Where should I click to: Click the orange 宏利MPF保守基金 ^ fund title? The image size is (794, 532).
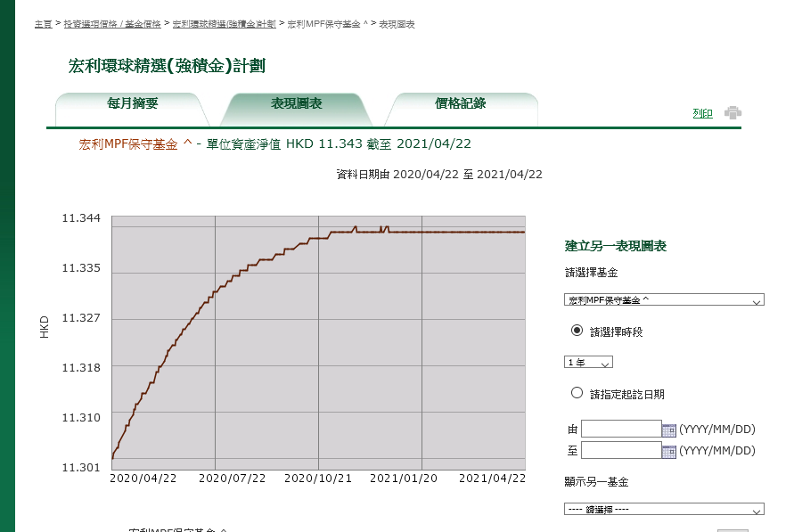(135, 144)
